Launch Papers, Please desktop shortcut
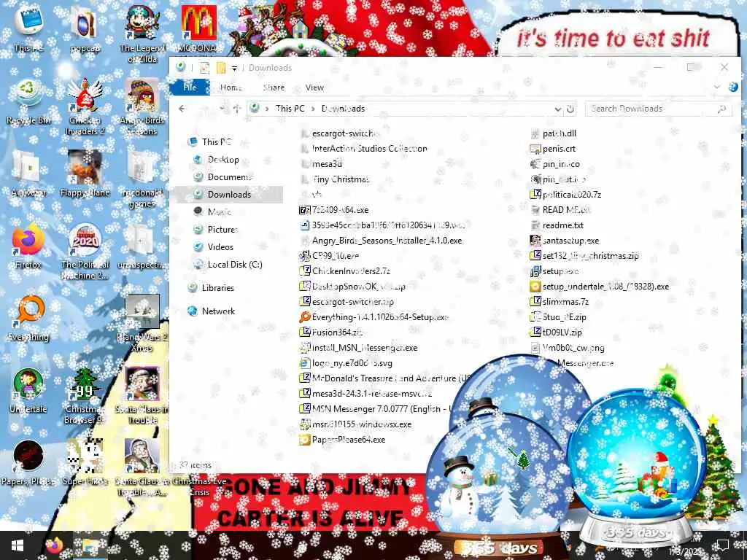The height and width of the screenshot is (560, 747). (28, 463)
